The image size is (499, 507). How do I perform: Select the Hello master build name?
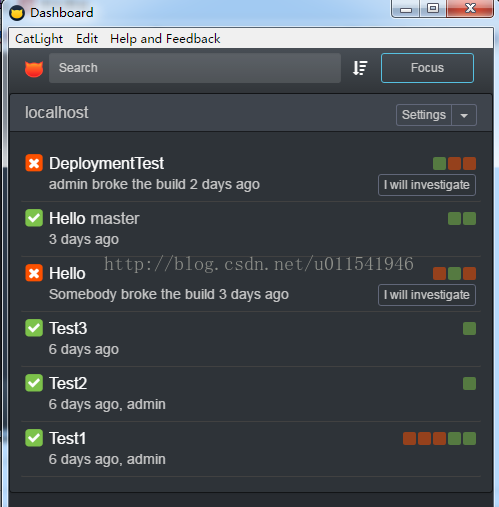94,218
